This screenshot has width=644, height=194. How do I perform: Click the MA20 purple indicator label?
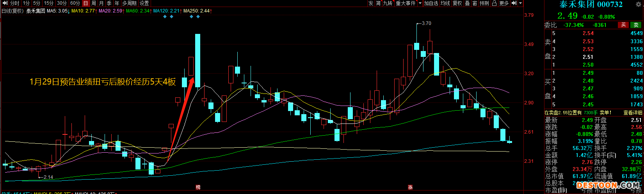pos(110,11)
